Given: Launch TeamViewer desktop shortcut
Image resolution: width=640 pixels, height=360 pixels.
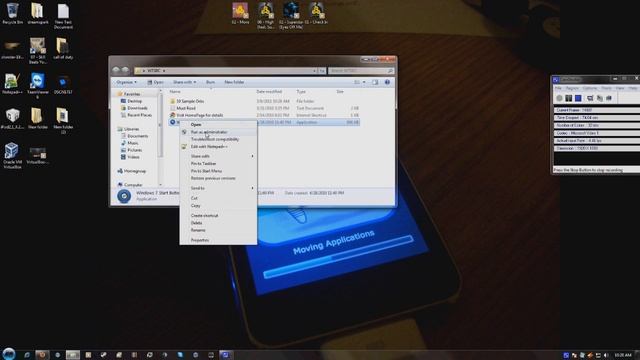Looking at the screenshot, I should [38, 85].
